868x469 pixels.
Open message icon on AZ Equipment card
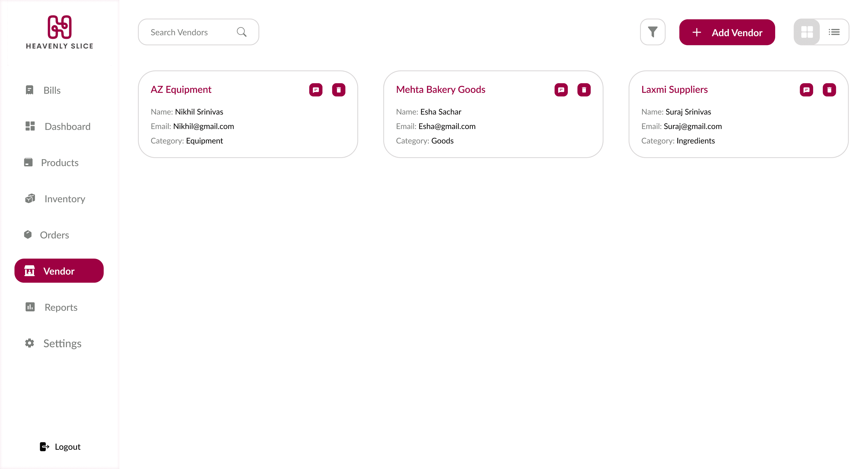point(315,90)
